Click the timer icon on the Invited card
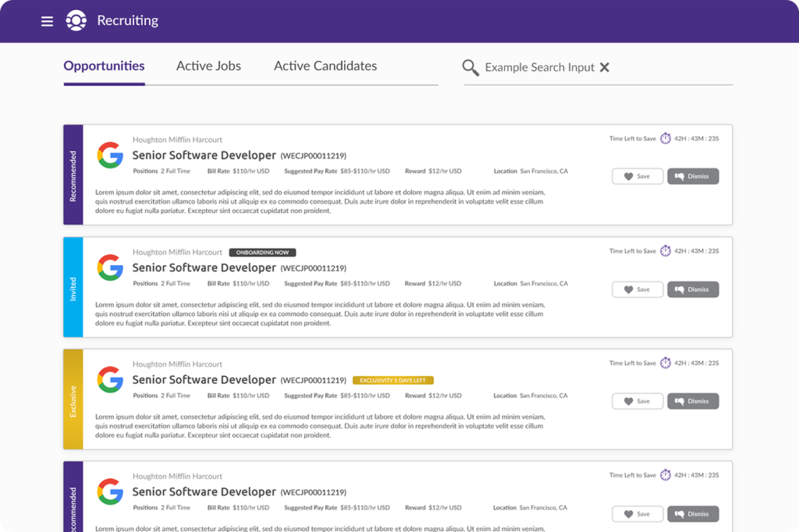 coord(666,251)
